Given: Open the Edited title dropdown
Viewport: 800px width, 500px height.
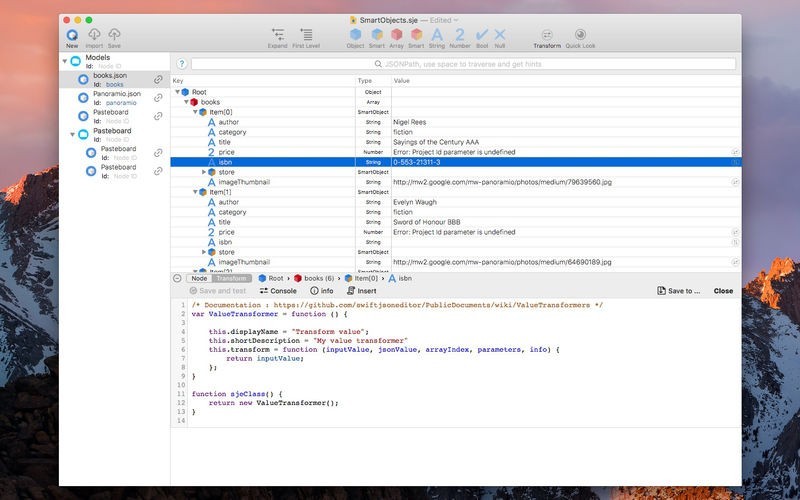Looking at the screenshot, I should 444,20.
